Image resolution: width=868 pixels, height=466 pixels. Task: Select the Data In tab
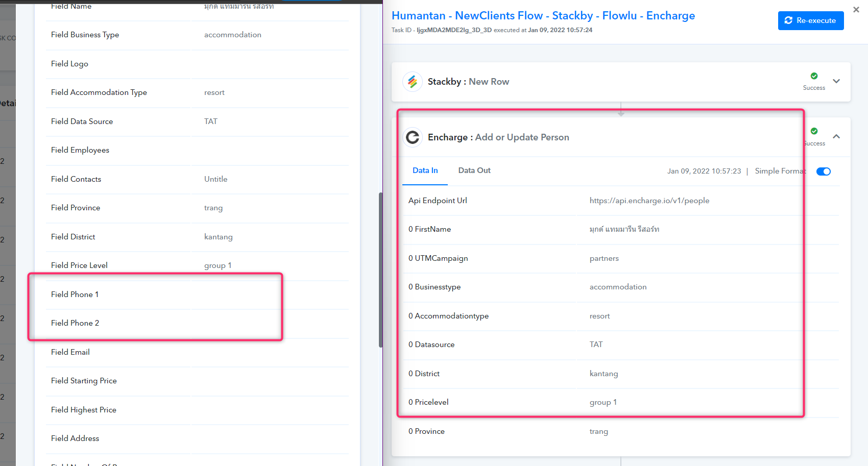[425, 170]
